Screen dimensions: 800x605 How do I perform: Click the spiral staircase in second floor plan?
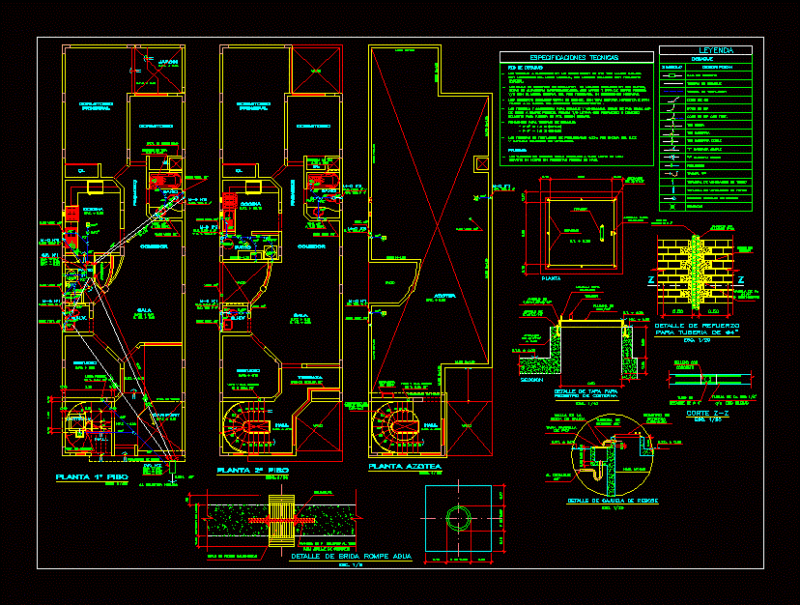[x=247, y=426]
